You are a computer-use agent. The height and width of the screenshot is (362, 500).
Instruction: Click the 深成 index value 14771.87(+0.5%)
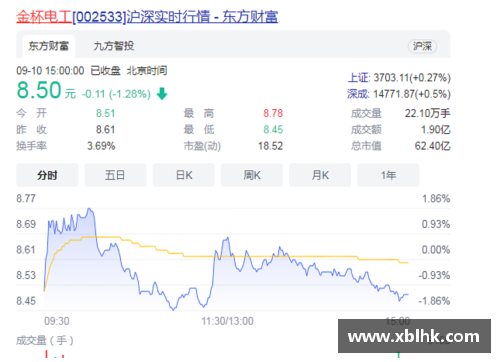pos(412,94)
